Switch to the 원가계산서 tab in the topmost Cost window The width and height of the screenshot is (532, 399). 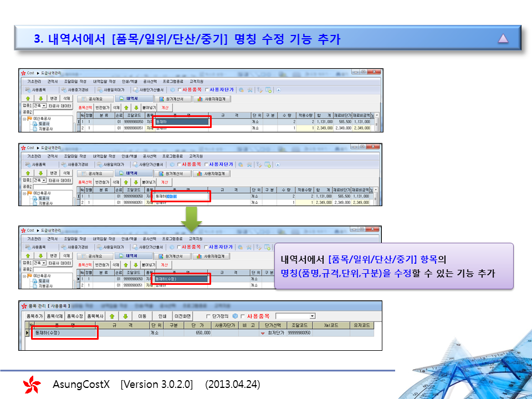pos(173,98)
